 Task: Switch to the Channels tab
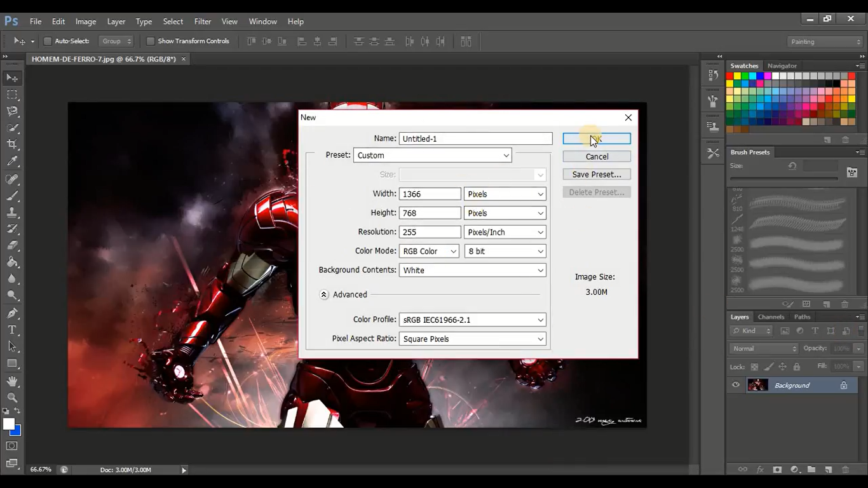tap(771, 316)
